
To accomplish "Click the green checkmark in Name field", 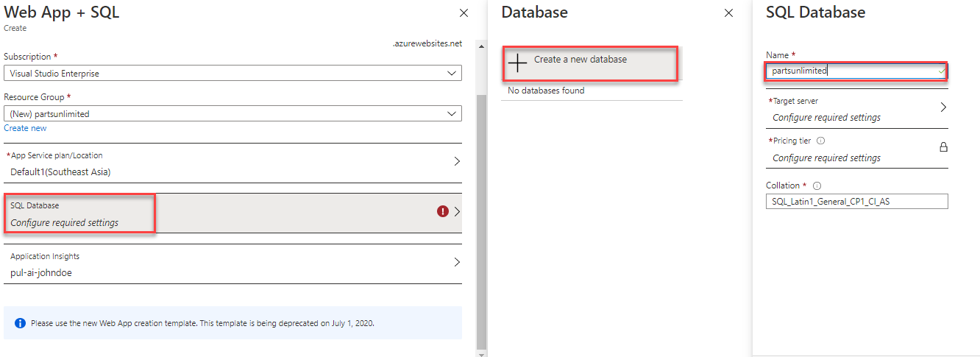I will pos(940,71).
